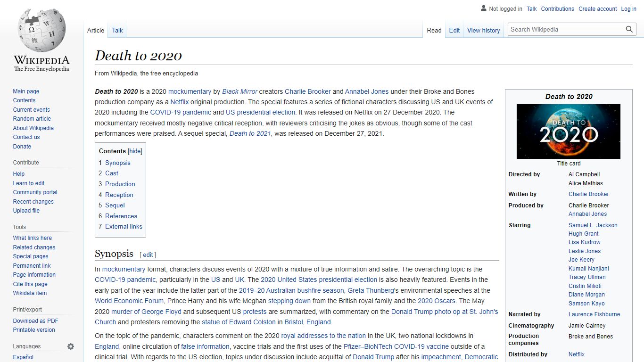Open the user Talk link at top

click(x=532, y=9)
